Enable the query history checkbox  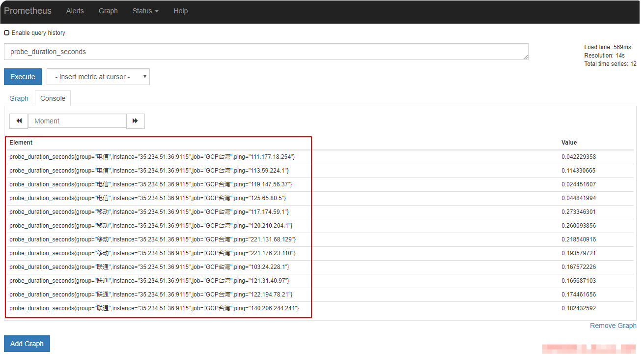[x=7, y=33]
